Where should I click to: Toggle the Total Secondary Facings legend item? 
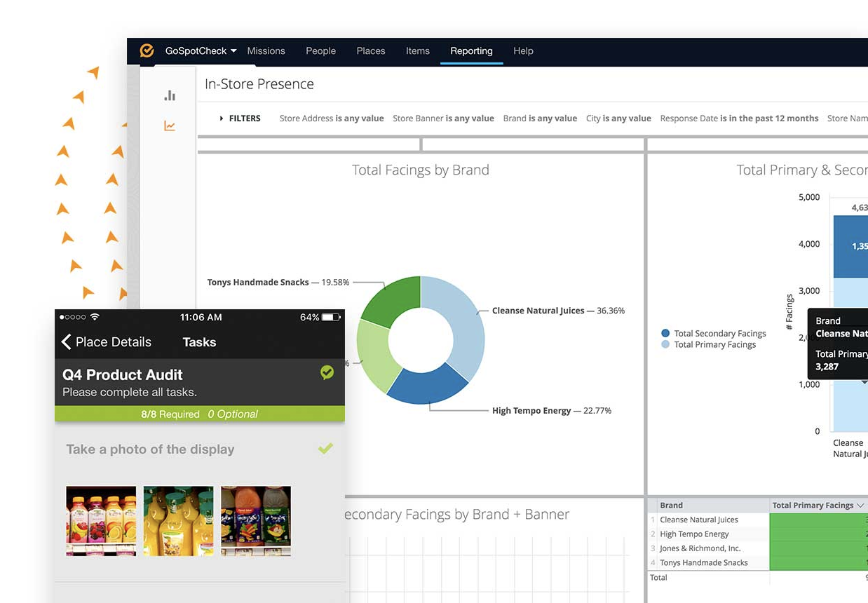tap(714, 333)
